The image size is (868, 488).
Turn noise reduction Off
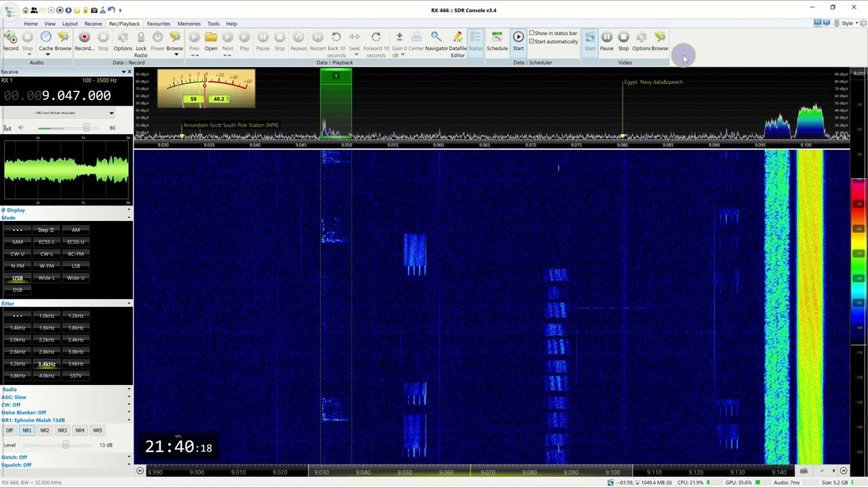coord(9,430)
